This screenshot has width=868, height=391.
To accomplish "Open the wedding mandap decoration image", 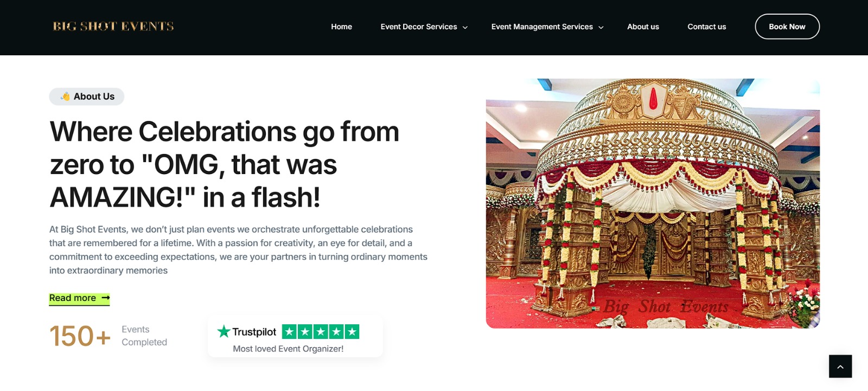I will (x=653, y=203).
